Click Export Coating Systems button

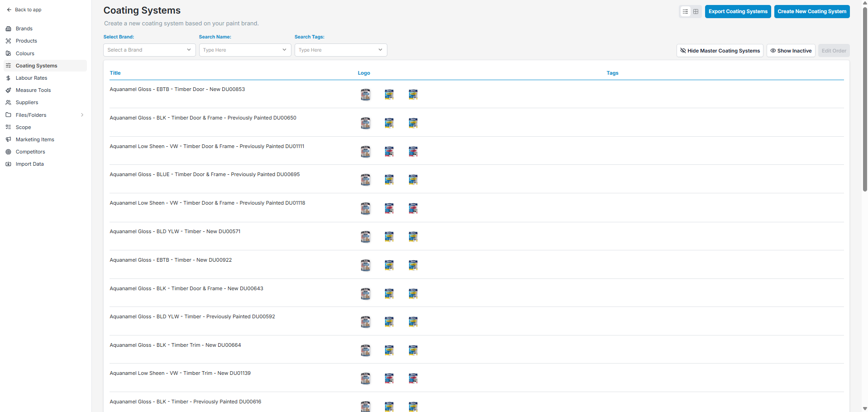pyautogui.click(x=738, y=11)
